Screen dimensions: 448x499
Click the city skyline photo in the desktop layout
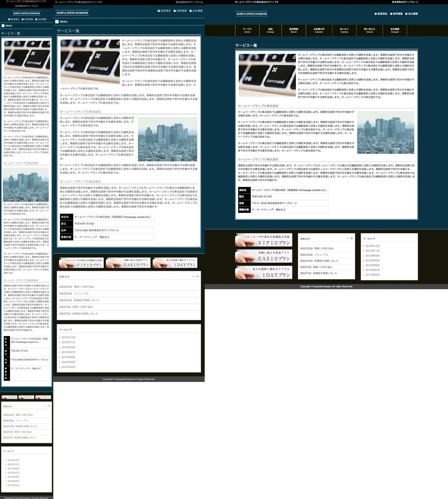[x=386, y=132]
